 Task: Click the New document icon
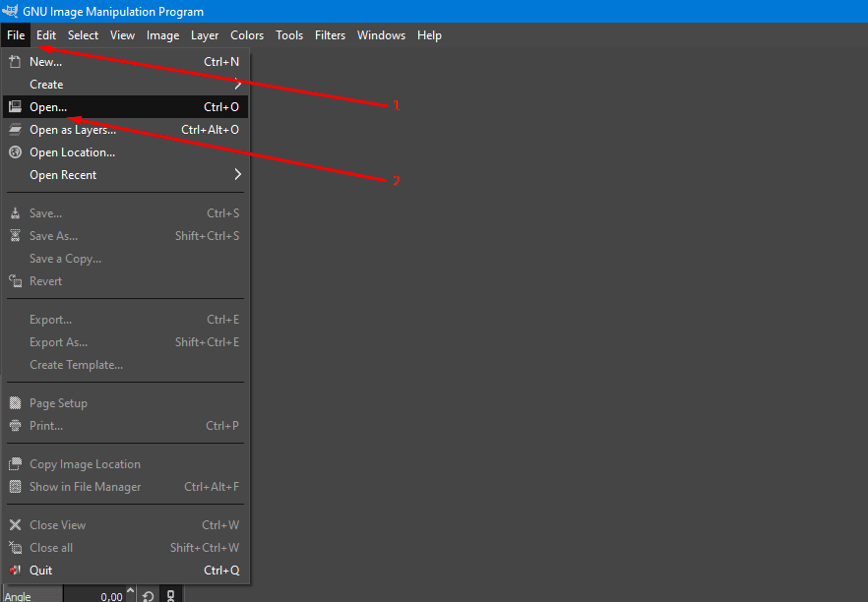[x=15, y=61]
